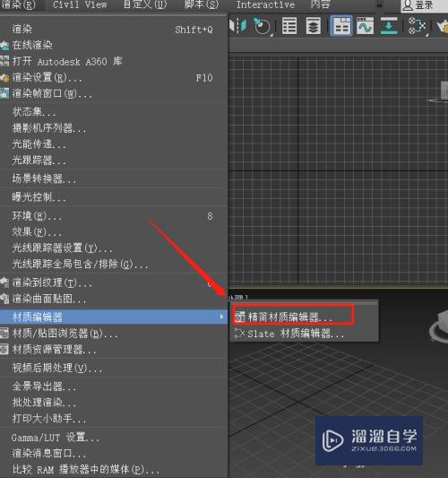
Task: Click the 材质资源管理器 item icon
Action: click(x=4, y=350)
